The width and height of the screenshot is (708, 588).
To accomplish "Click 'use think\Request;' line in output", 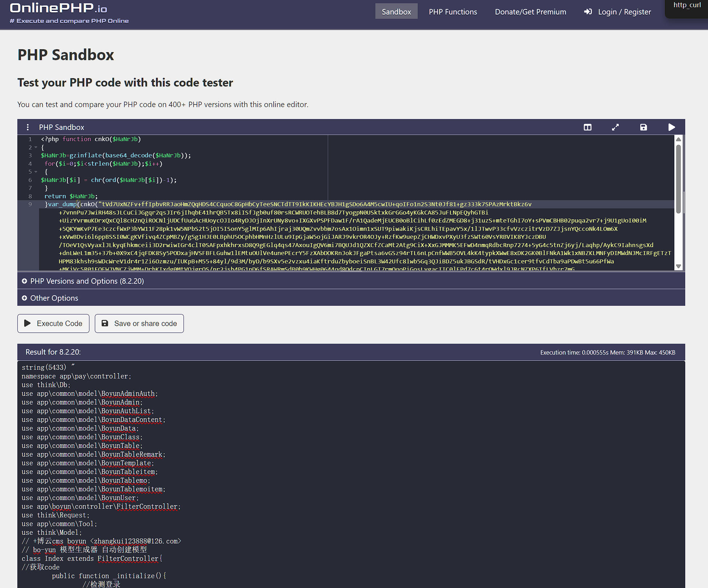I will 55,515.
